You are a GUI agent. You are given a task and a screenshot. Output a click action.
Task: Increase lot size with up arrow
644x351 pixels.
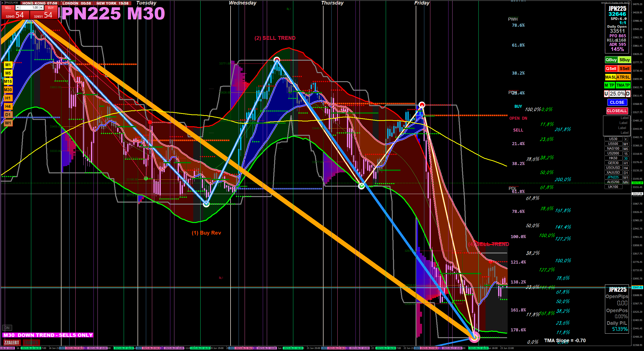pos(41,8)
